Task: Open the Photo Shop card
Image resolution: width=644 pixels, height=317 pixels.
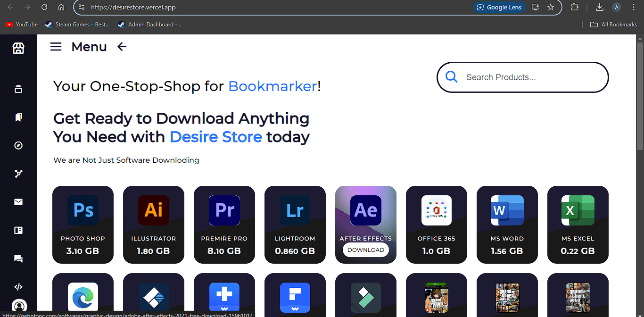Action: coord(83,225)
